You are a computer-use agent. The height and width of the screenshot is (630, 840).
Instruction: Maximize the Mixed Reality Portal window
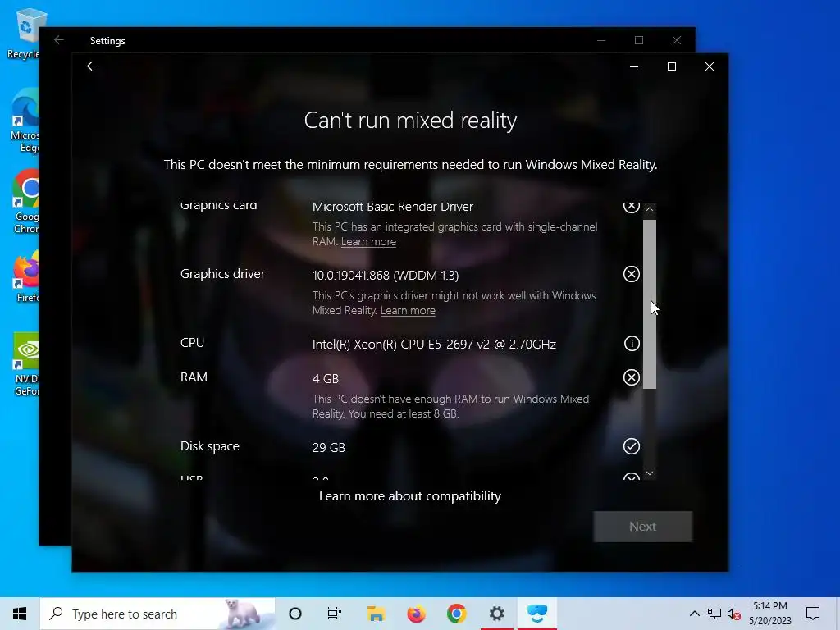click(672, 66)
